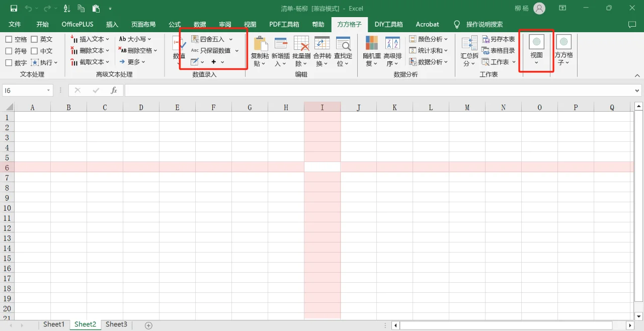The width and height of the screenshot is (644, 331).
Task: Switch to the Acrobat tab
Action: coord(427,24)
